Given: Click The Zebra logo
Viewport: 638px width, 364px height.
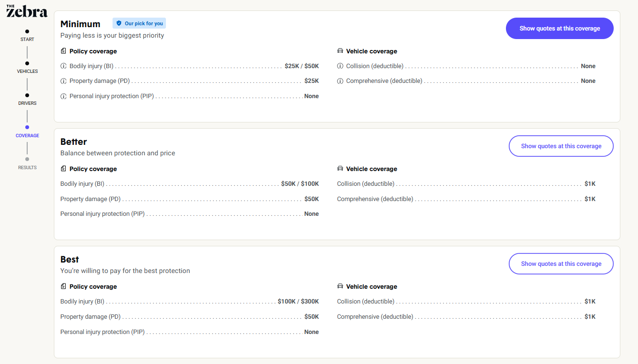Looking at the screenshot, I should tap(27, 11).
